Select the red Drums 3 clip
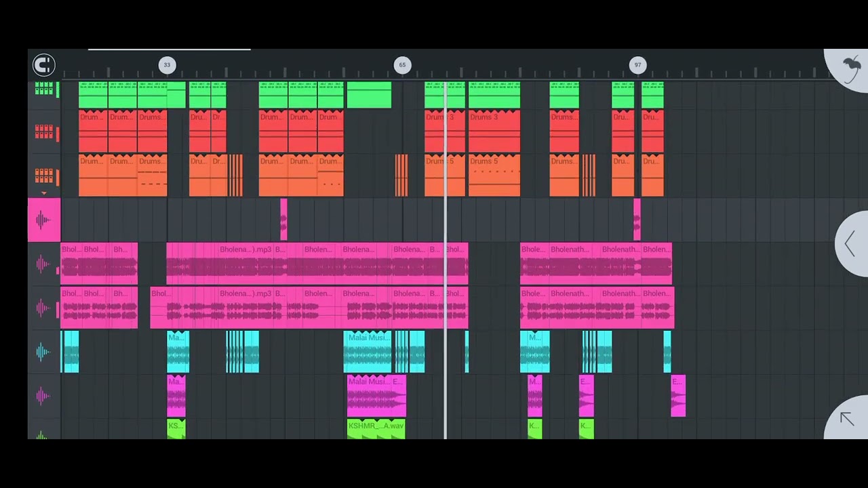Image resolution: width=868 pixels, height=488 pixels. point(494,131)
